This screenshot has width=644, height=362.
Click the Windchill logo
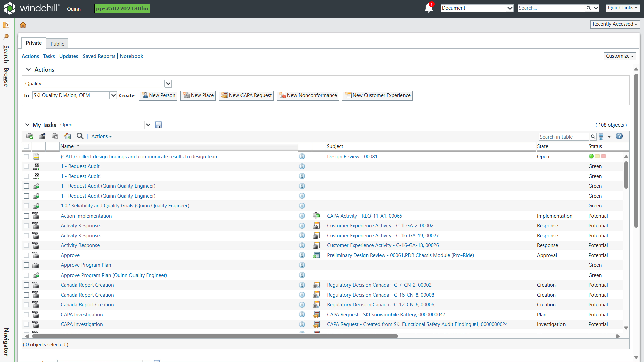[32, 8]
